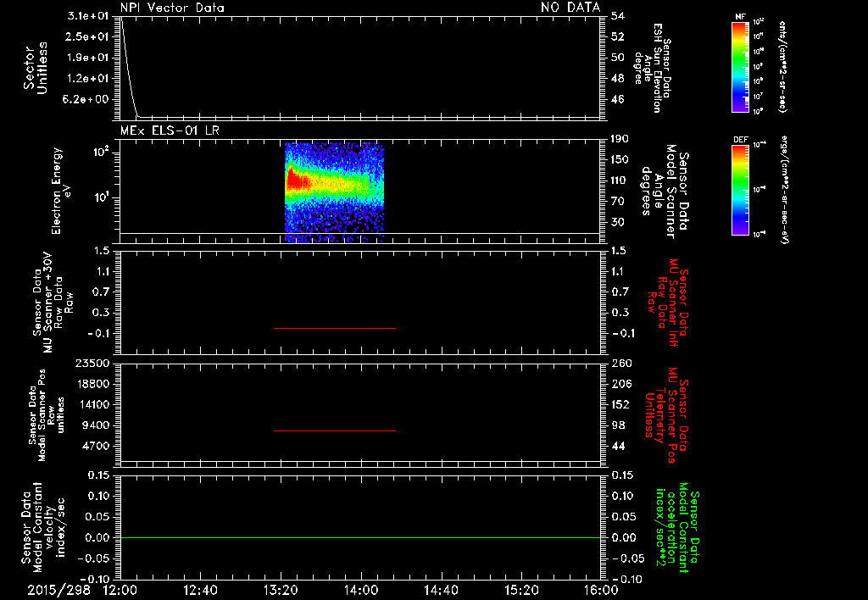
Task: Click the red 'MU Scanner Inh Raw Data' label
Action: pos(668,303)
